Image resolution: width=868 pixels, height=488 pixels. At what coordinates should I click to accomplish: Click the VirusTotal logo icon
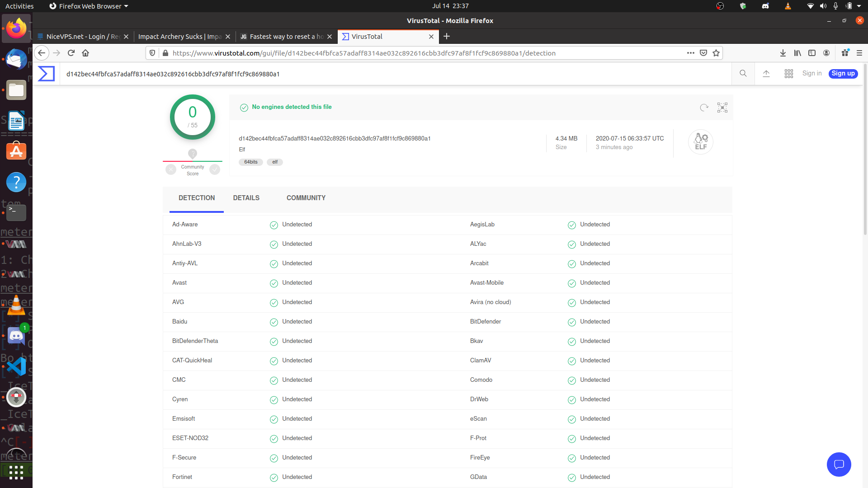(x=46, y=74)
